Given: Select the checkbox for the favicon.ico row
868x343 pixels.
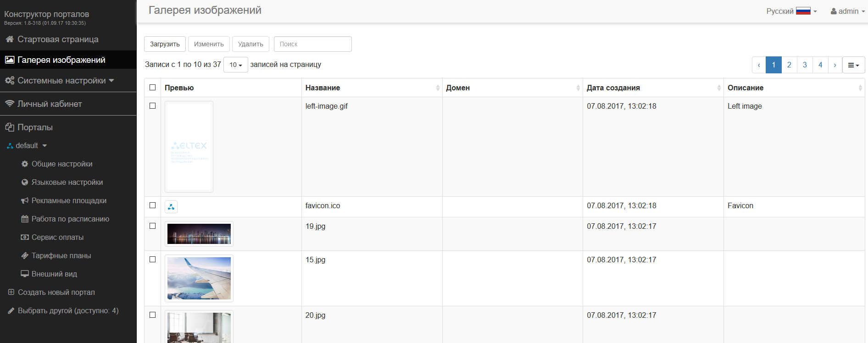Looking at the screenshot, I should 153,205.
